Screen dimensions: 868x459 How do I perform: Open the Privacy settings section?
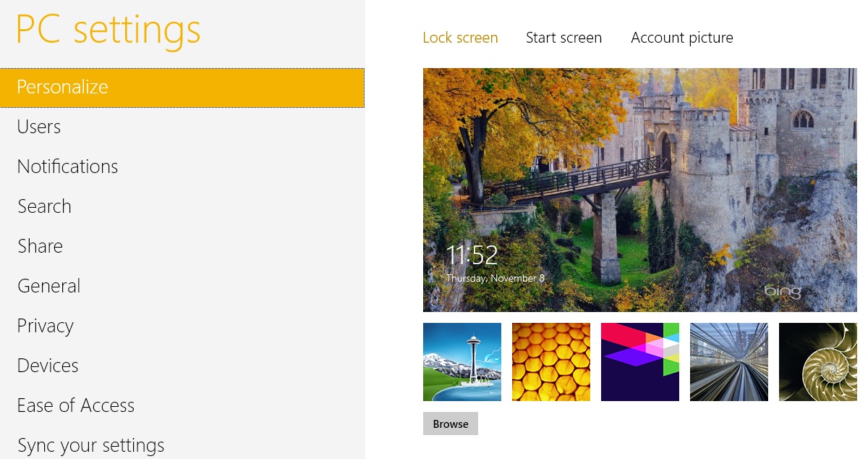pyautogui.click(x=45, y=325)
